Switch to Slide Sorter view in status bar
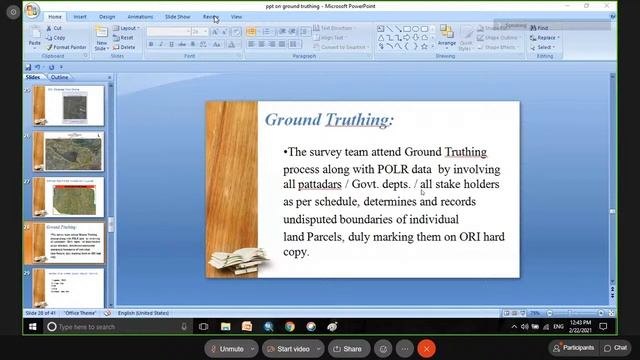The height and width of the screenshot is (360, 640). pyautogui.click(x=514, y=313)
